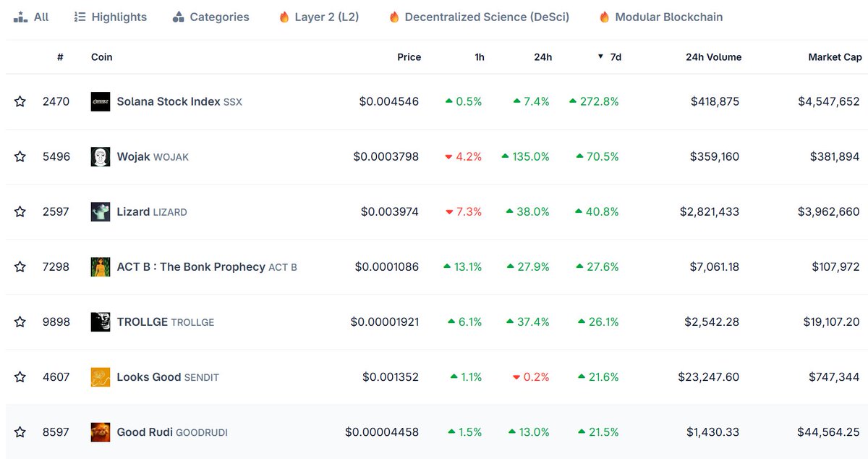
Task: Click the fire icon beside Decentralized Science
Action: click(394, 17)
